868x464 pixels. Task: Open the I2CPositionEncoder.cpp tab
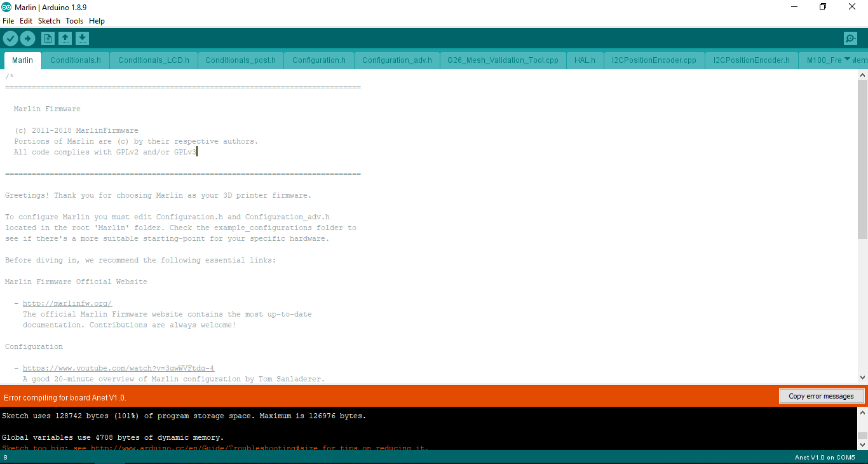[x=654, y=60]
